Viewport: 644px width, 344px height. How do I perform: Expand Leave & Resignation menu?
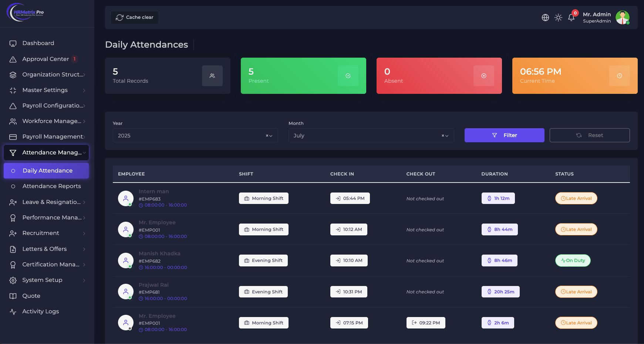point(47,202)
